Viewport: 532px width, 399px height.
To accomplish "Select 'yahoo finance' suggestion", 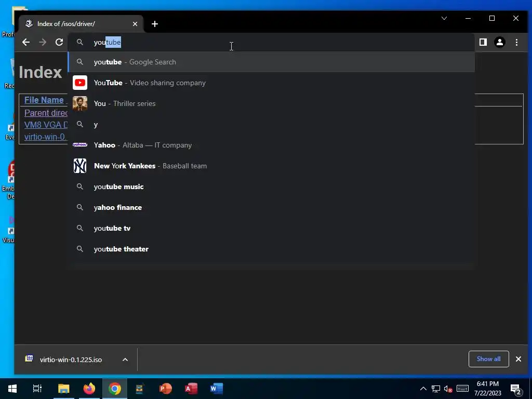I will (x=271, y=207).
